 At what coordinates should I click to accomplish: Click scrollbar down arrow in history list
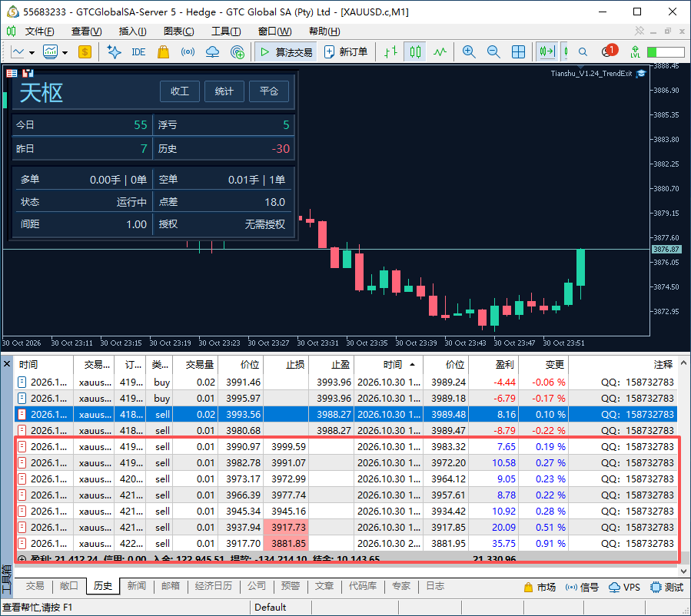coord(683,571)
